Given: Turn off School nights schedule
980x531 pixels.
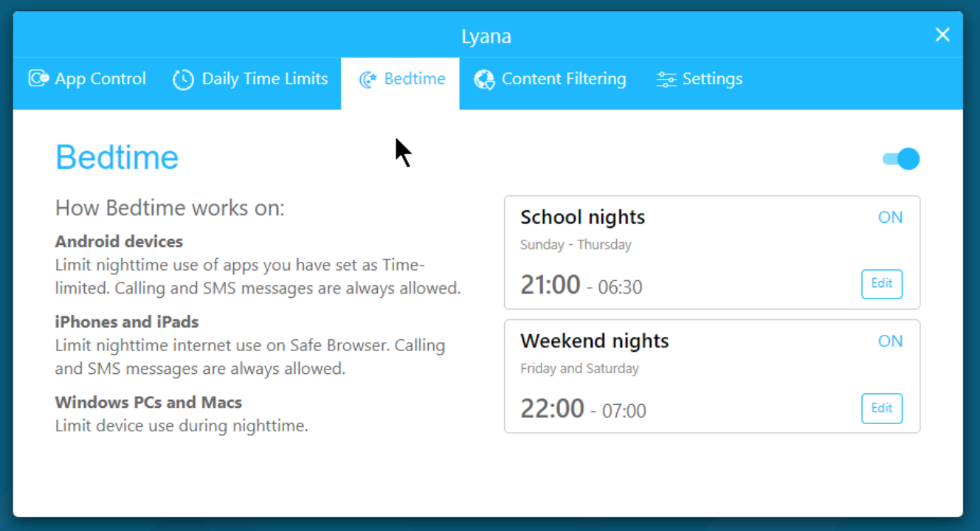Looking at the screenshot, I should point(890,217).
